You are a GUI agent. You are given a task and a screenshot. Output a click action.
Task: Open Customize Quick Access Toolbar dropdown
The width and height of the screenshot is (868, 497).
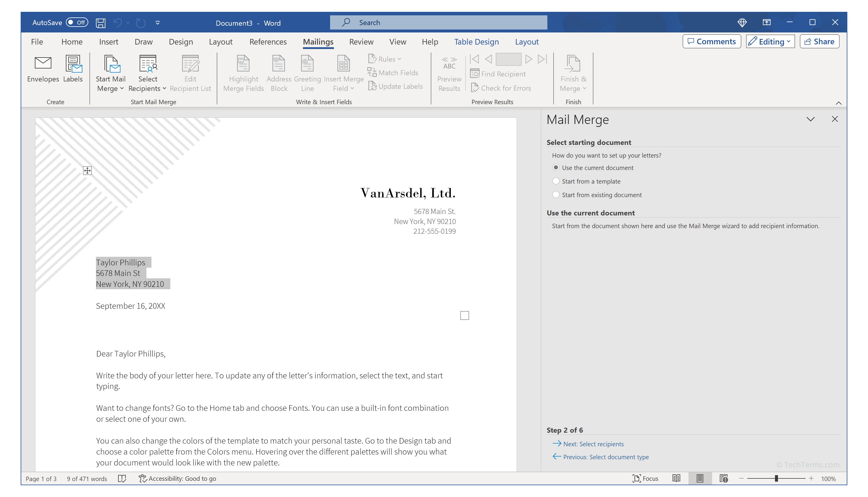click(157, 22)
